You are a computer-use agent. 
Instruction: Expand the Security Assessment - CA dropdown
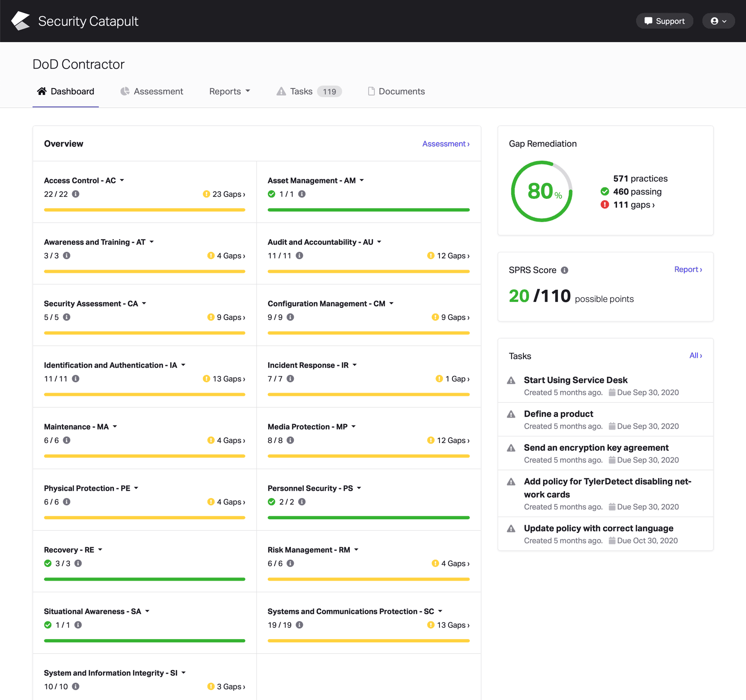[144, 303]
